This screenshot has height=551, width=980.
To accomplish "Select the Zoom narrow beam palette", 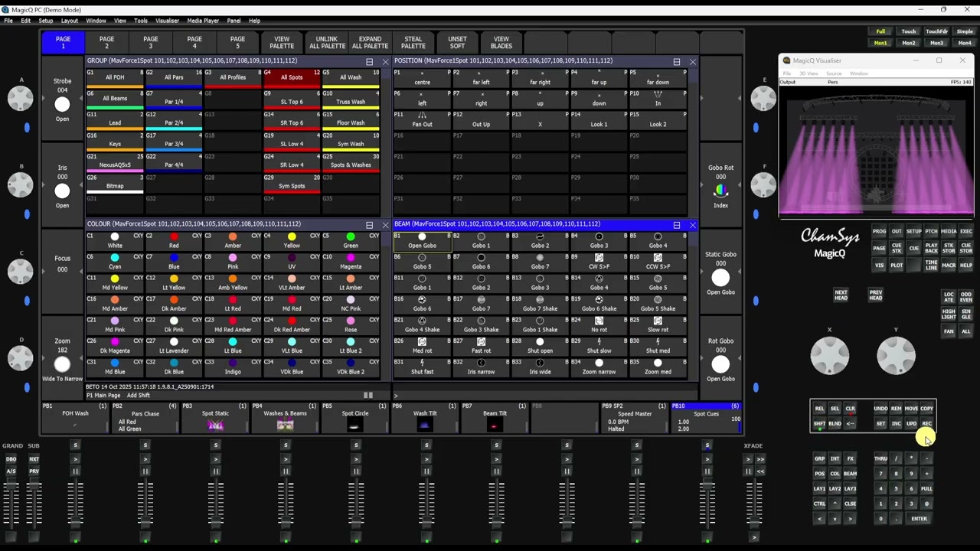I will 599,367.
